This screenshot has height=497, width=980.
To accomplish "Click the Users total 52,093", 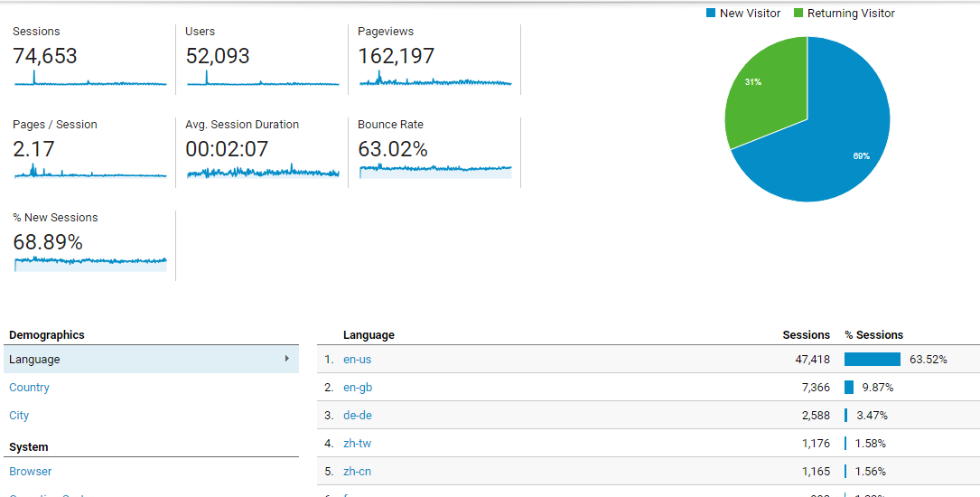I will point(218,56).
